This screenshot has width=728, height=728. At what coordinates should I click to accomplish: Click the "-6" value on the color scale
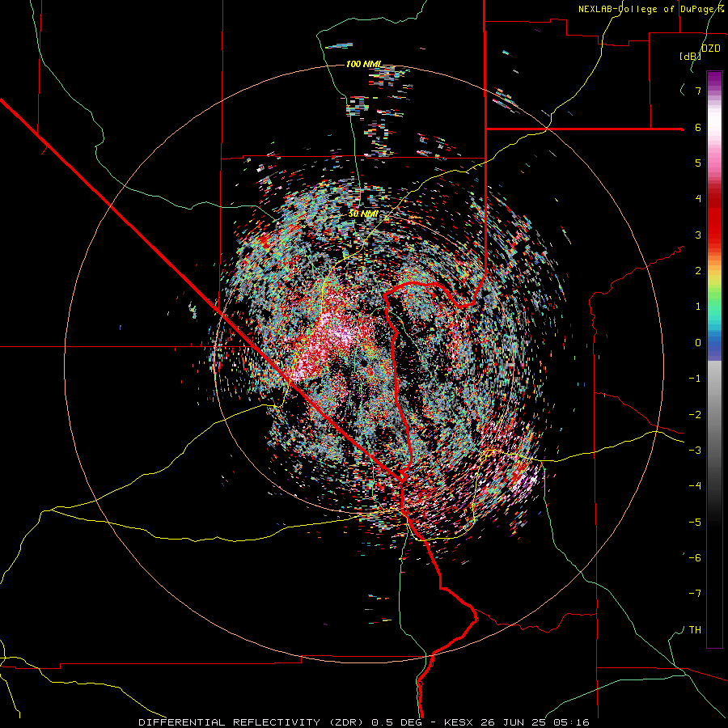[695, 557]
